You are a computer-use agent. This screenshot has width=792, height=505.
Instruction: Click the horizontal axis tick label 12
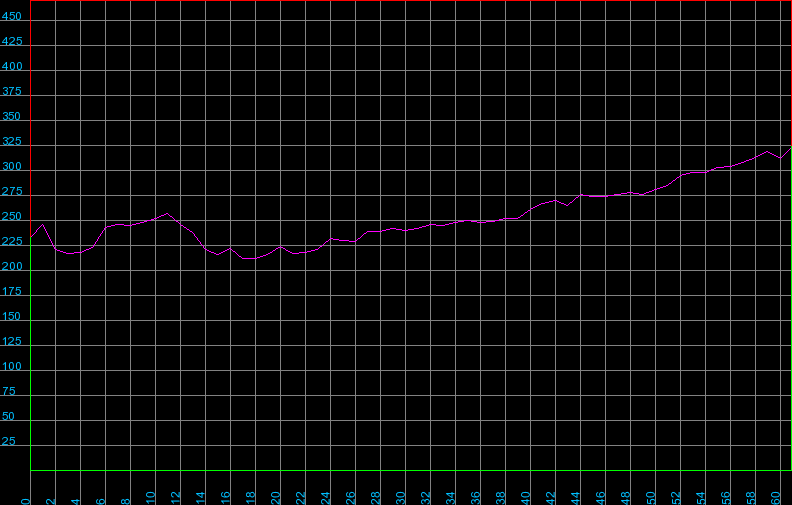click(176, 497)
